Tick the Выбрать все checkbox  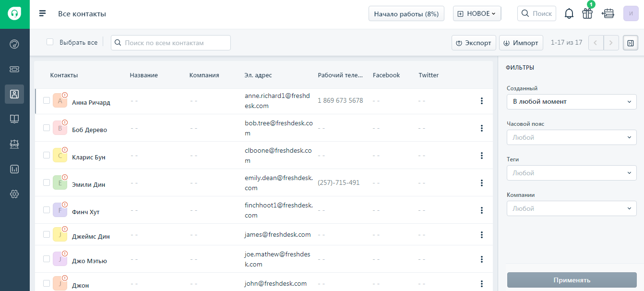[50, 42]
